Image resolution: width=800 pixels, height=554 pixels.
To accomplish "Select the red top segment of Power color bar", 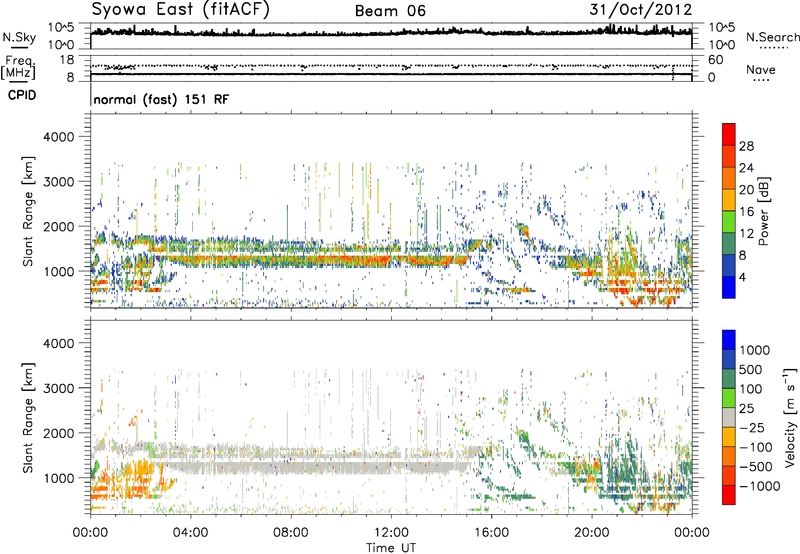I will [729, 134].
